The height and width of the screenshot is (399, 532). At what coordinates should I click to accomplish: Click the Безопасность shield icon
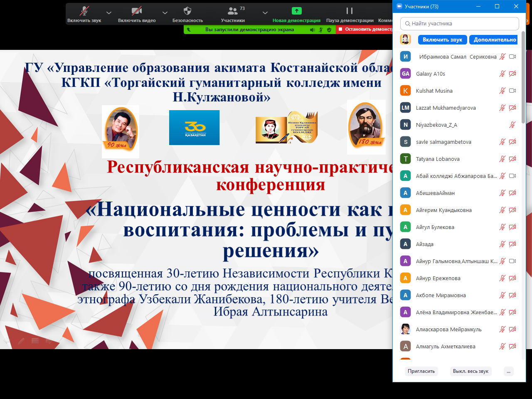tap(187, 11)
